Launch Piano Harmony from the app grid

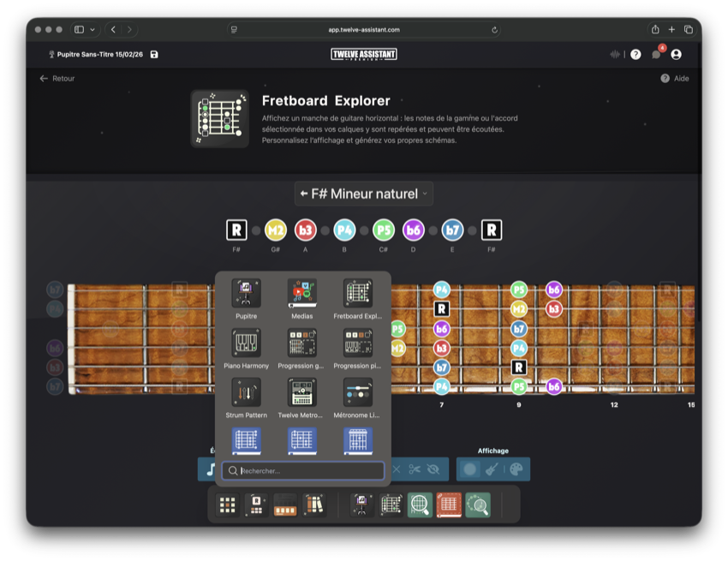[x=246, y=343]
